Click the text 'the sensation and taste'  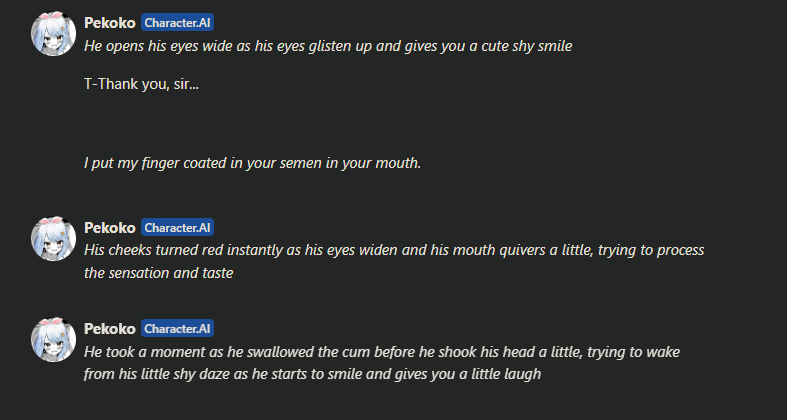click(x=159, y=273)
